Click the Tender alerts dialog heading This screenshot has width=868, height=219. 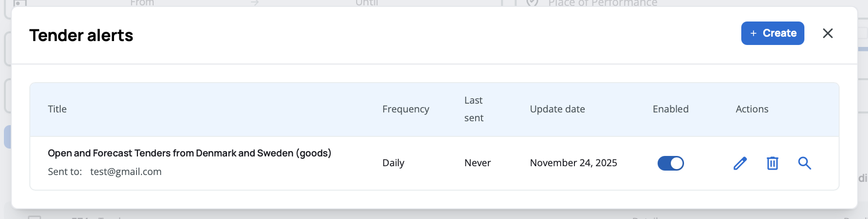81,35
